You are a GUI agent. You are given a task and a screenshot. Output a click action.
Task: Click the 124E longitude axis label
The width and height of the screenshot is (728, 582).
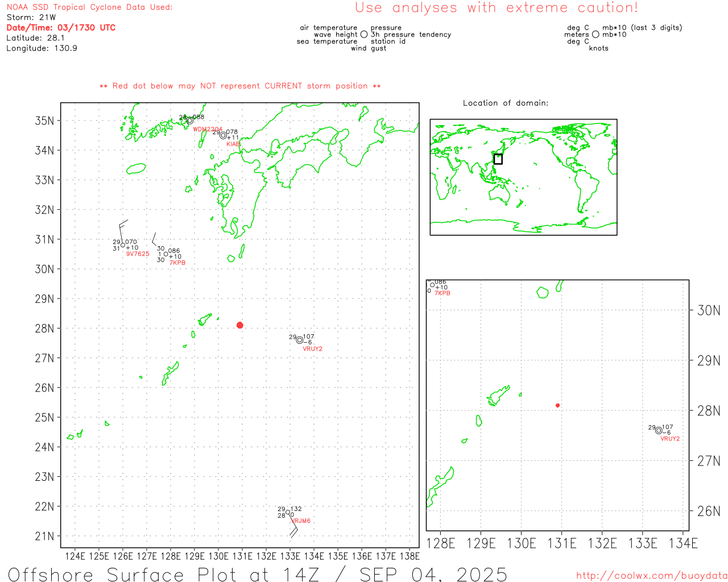75,556
